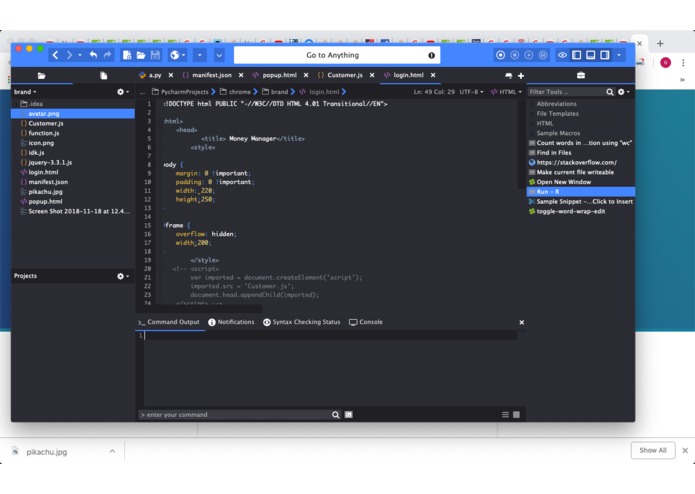The width and height of the screenshot is (695, 494).
Task: Close the bottom output pane
Action: point(522,323)
